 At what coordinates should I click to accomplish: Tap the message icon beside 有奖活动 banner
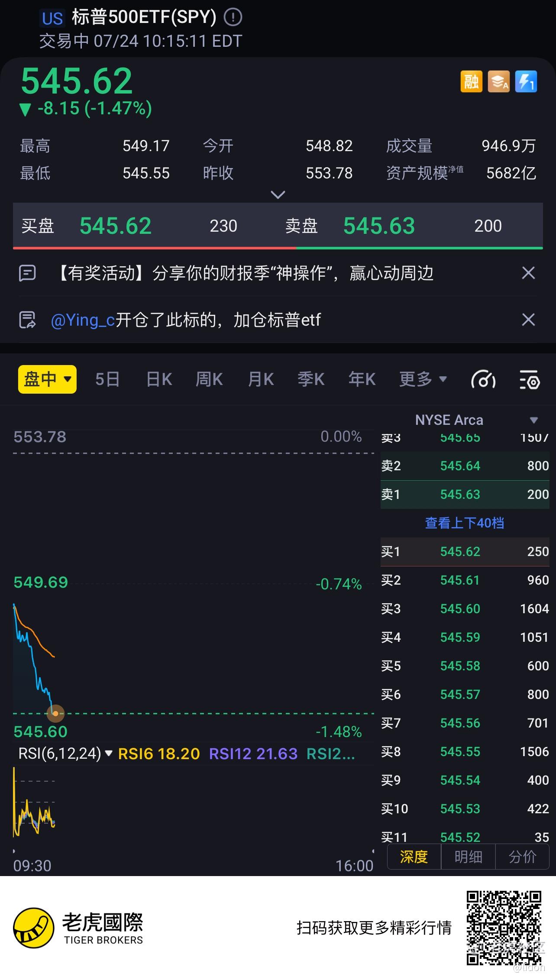27,273
